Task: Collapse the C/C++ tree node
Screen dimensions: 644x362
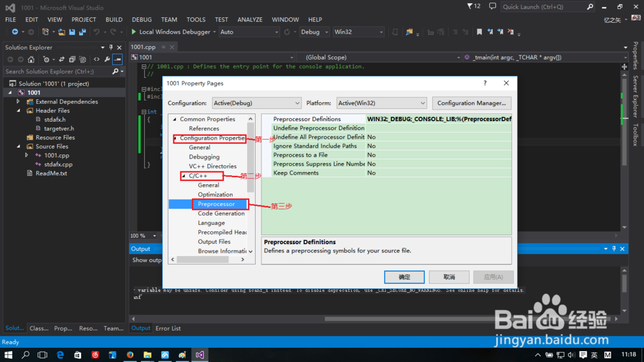Action: (184, 176)
